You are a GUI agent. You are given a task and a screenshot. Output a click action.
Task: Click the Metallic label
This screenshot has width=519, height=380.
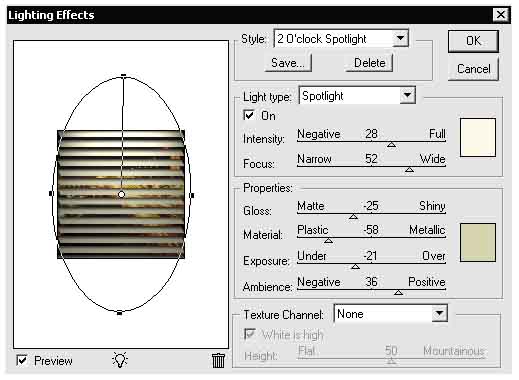coord(427,230)
